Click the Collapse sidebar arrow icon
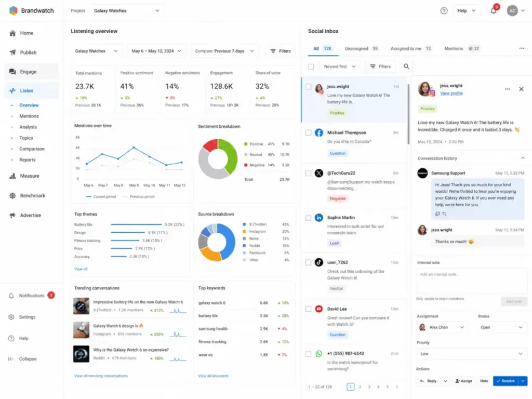532x399 pixels. 11,358
